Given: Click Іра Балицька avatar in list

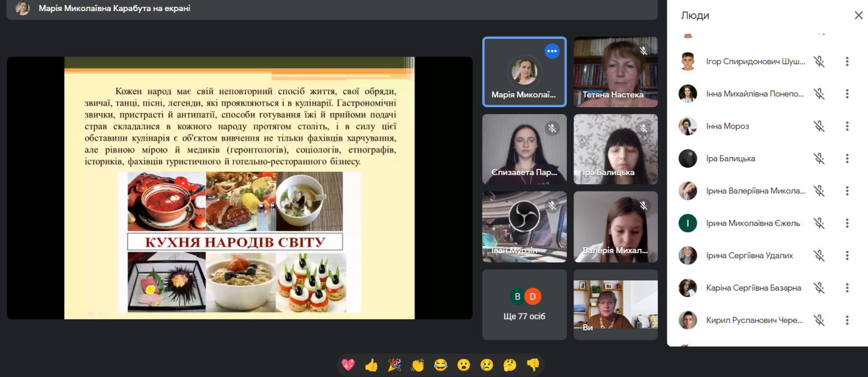Looking at the screenshot, I should click(688, 158).
